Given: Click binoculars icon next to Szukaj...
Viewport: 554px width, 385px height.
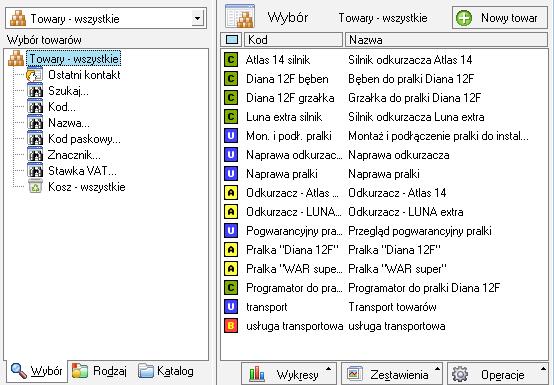Looking at the screenshot, I should [35, 91].
